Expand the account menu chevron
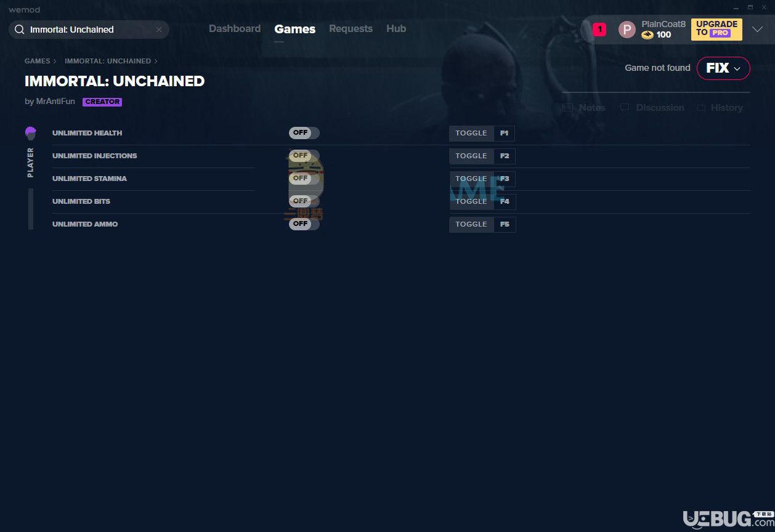The height and width of the screenshot is (532, 775). [758, 29]
